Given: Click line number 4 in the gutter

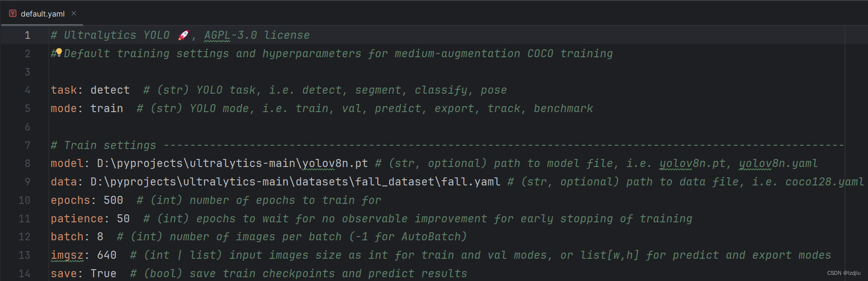Looking at the screenshot, I should click(x=27, y=90).
